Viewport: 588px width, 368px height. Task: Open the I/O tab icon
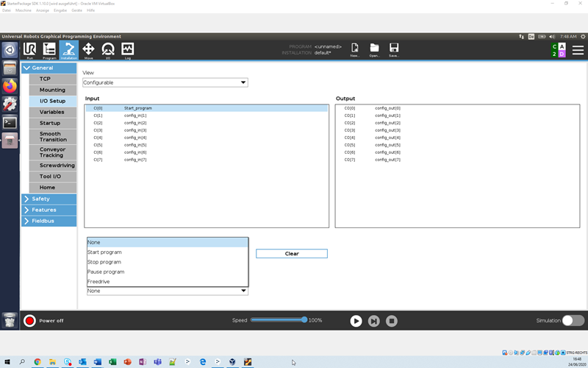tap(108, 50)
